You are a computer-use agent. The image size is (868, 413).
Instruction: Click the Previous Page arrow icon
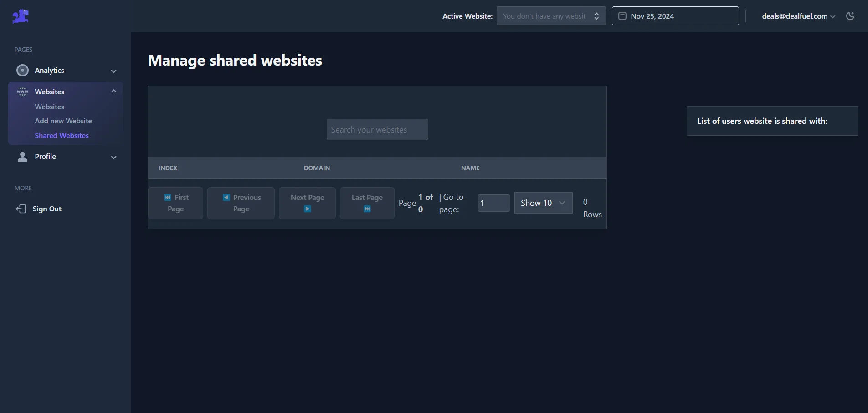click(226, 197)
